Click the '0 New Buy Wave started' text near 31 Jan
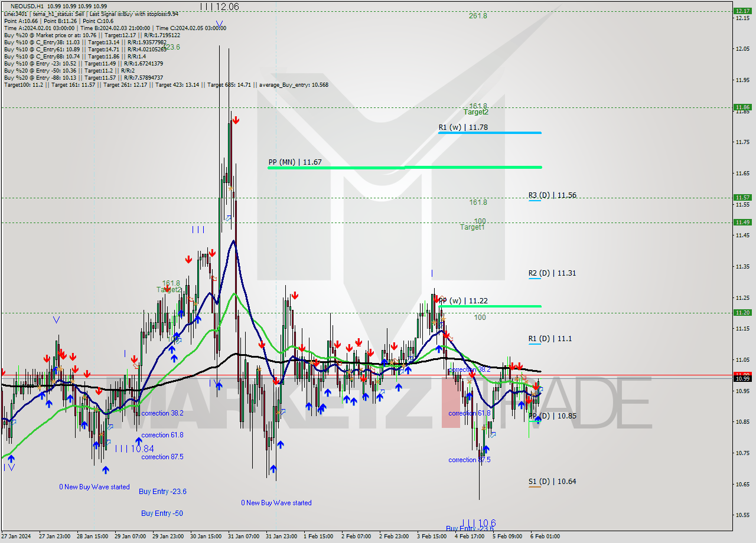 (276, 503)
